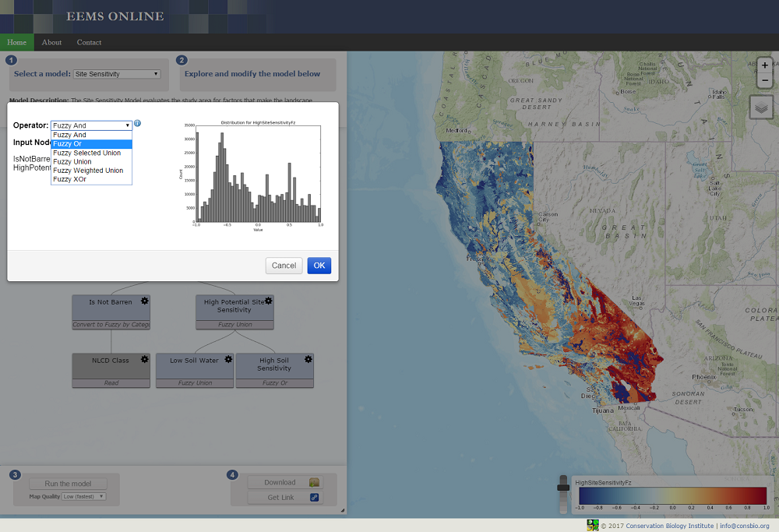Go to the Contact page
The width and height of the screenshot is (779, 532).
(89, 42)
